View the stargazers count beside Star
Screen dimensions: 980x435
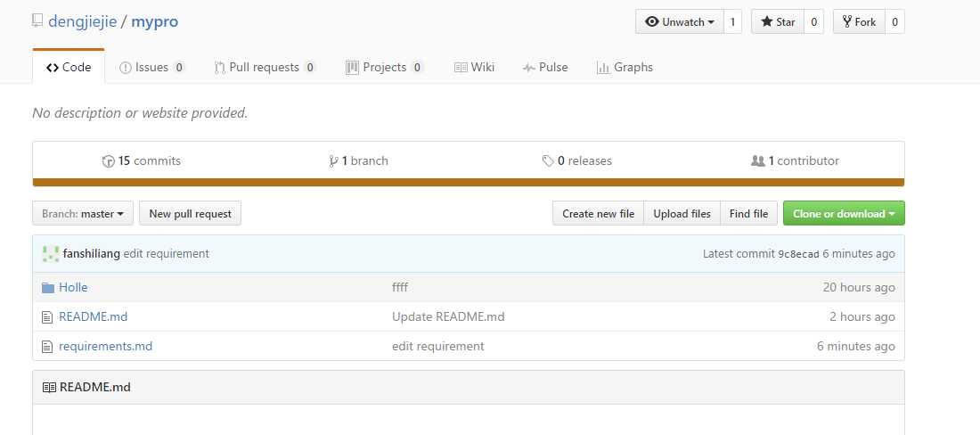813,22
